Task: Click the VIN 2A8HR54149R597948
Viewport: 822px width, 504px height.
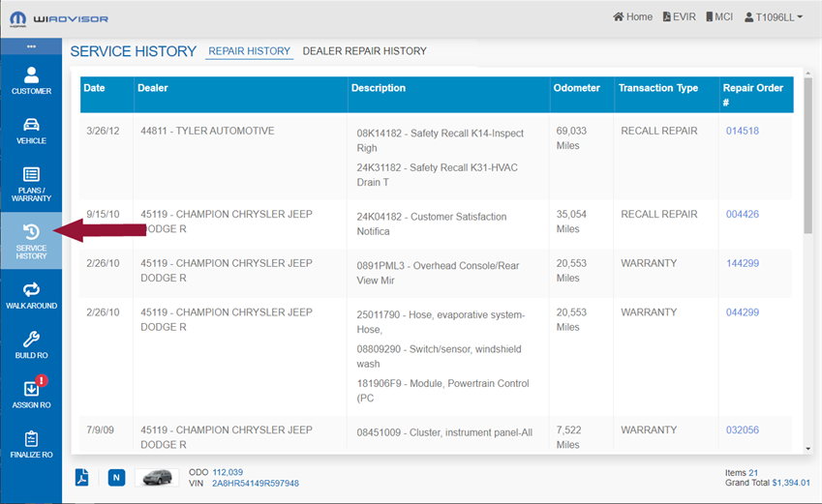Action: [x=256, y=483]
